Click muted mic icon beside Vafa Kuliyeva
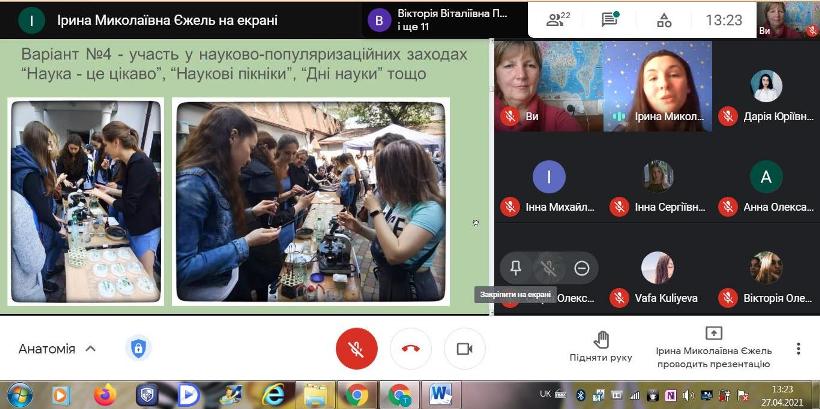The image size is (820, 409). pos(619,298)
